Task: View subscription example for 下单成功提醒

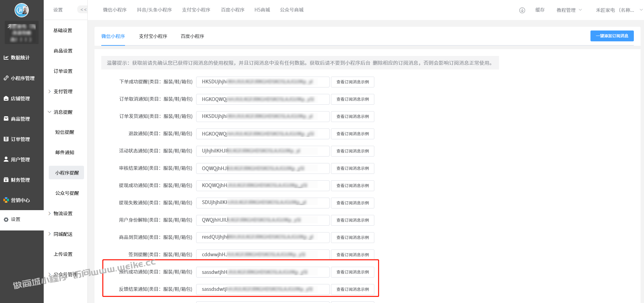Action: coord(352,82)
